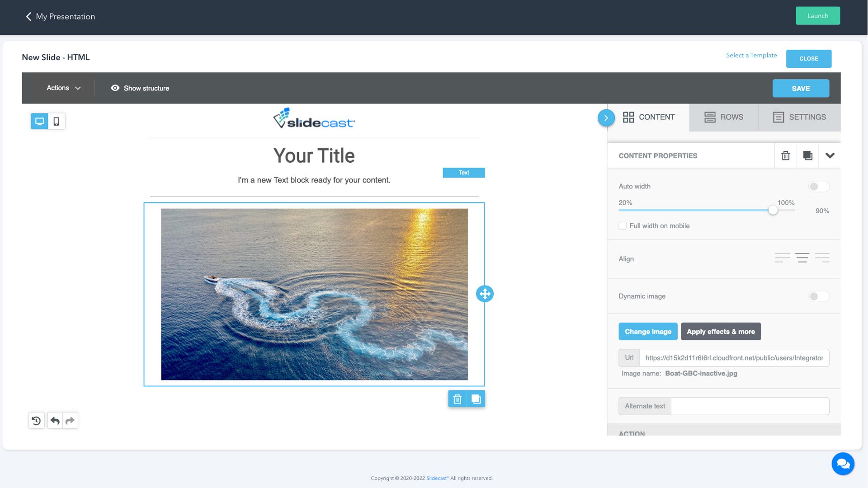The height and width of the screenshot is (488, 868).
Task: Click the undo arrow
Action: tap(55, 421)
